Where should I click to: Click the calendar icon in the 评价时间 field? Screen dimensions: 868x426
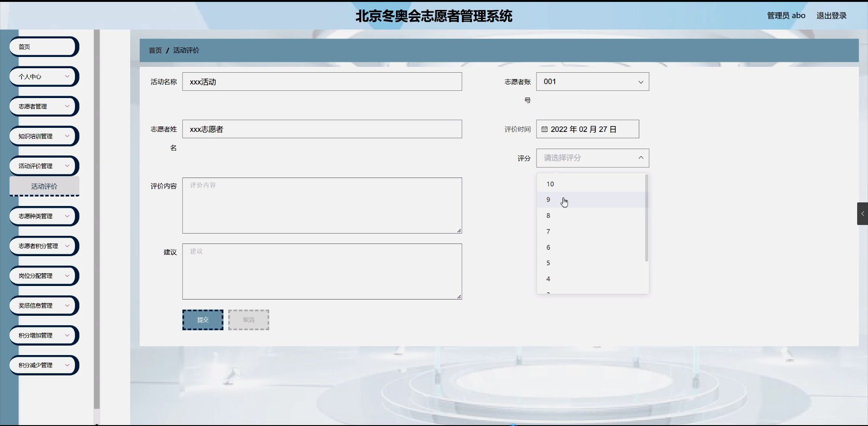tap(544, 129)
